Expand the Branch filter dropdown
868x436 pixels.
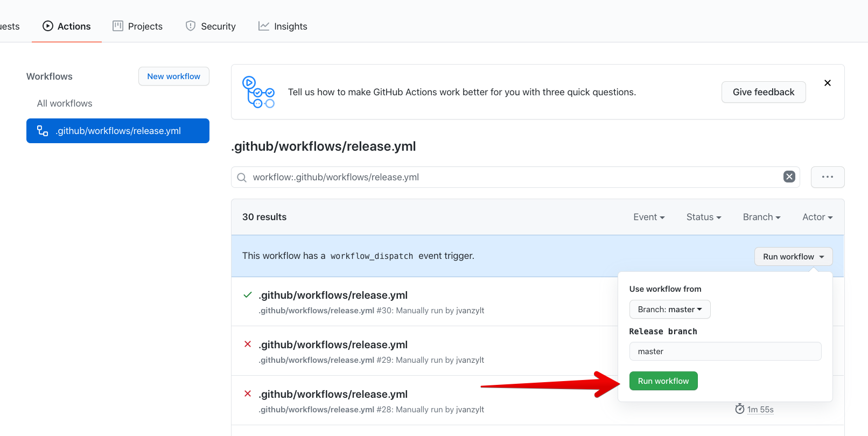coord(762,217)
